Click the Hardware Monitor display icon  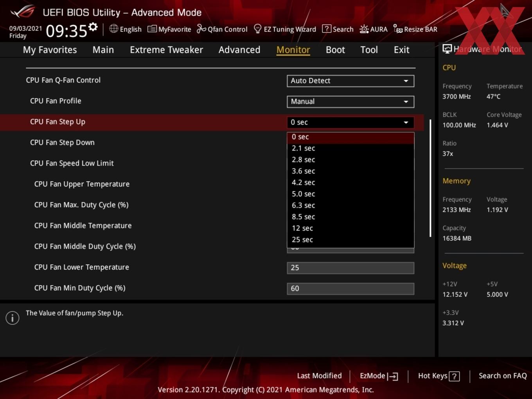coord(447,49)
